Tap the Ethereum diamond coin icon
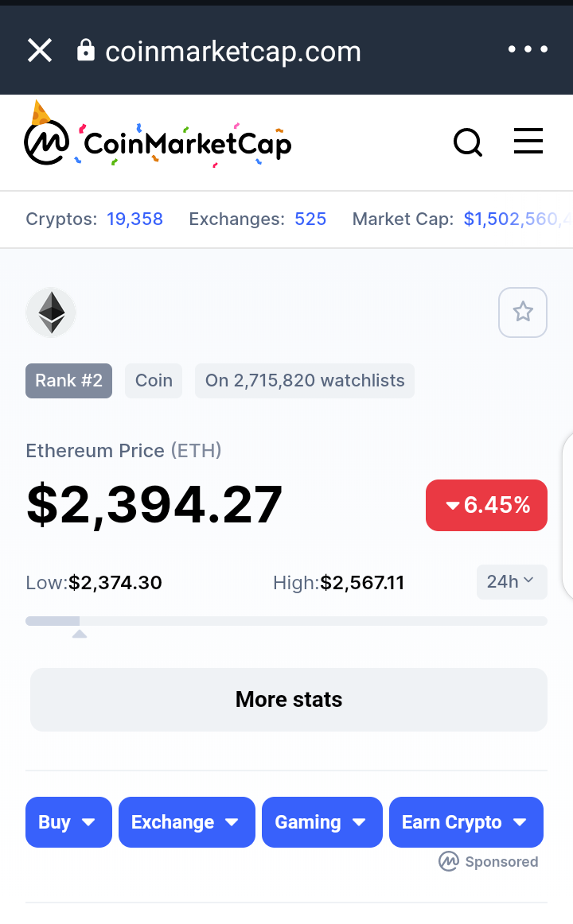The width and height of the screenshot is (573, 924). point(51,313)
